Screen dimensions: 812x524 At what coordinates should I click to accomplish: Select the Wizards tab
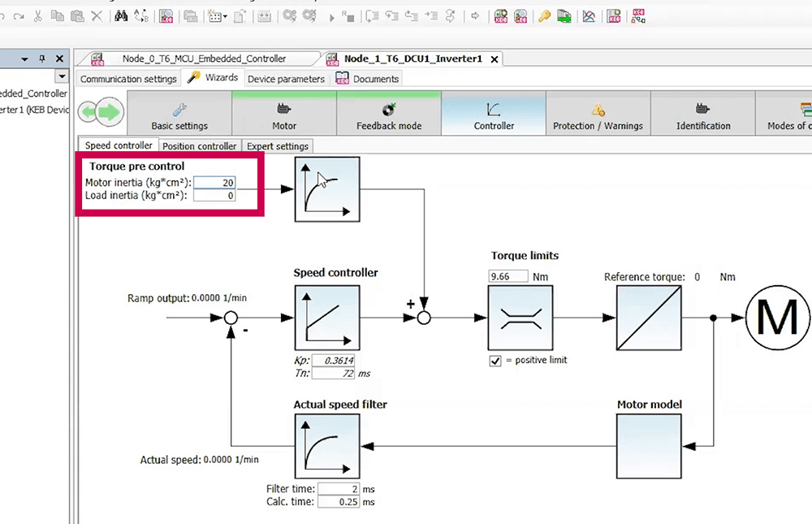point(213,78)
